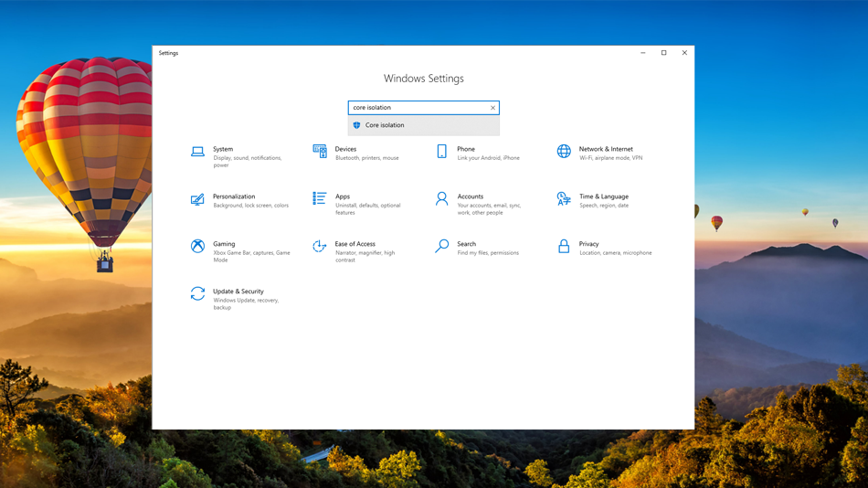Click the Time & Language icon

pyautogui.click(x=564, y=199)
